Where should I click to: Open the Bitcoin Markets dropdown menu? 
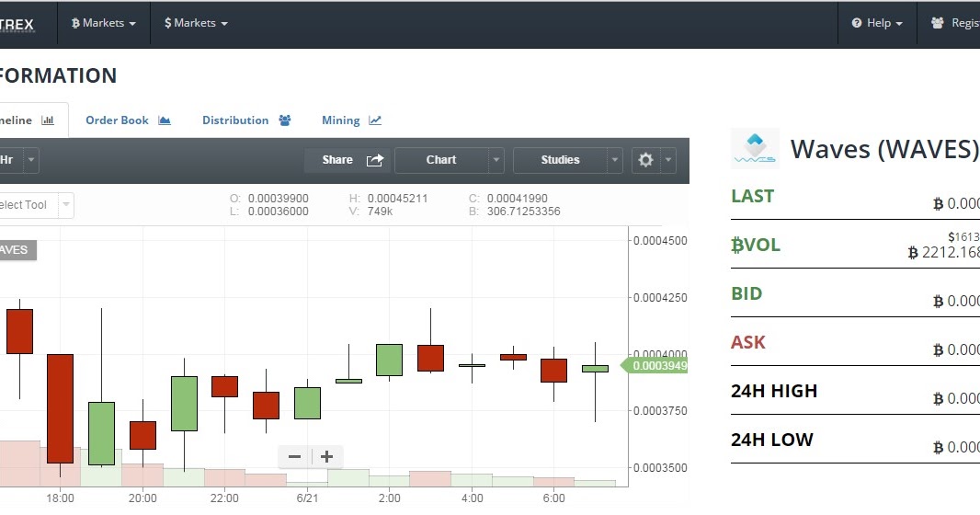click(104, 23)
